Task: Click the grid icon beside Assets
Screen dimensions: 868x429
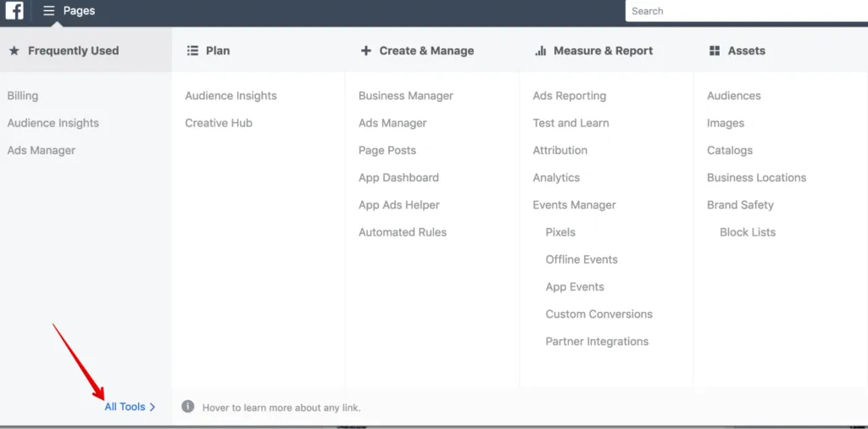Action: coord(715,51)
